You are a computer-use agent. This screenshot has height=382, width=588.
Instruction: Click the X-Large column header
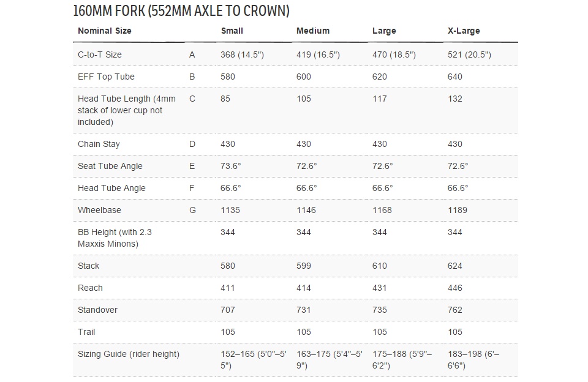464,31
